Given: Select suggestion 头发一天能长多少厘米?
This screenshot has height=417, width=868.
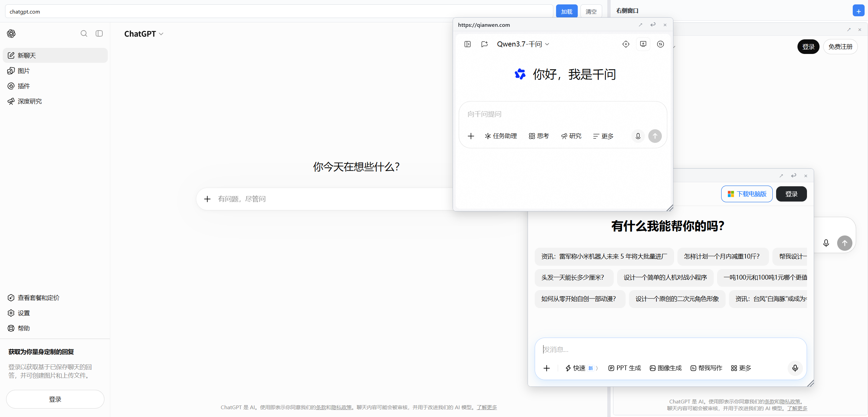Looking at the screenshot, I should point(574,278).
